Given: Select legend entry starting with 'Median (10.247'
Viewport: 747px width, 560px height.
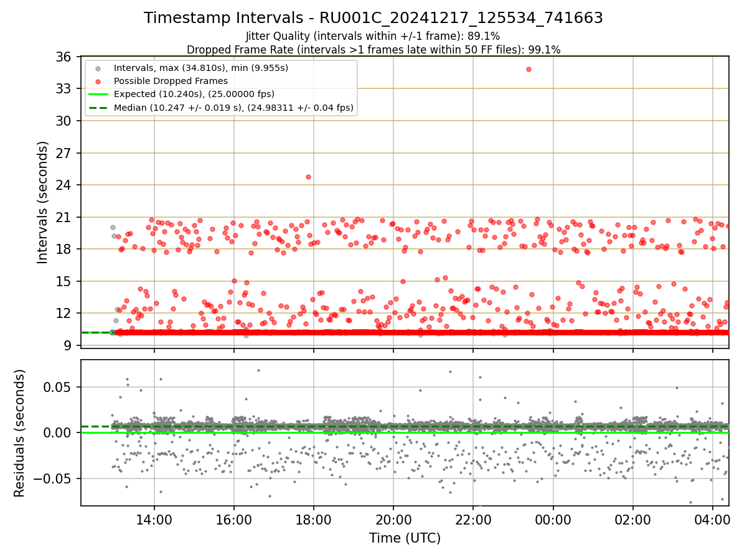Looking at the screenshot, I should 233,108.
